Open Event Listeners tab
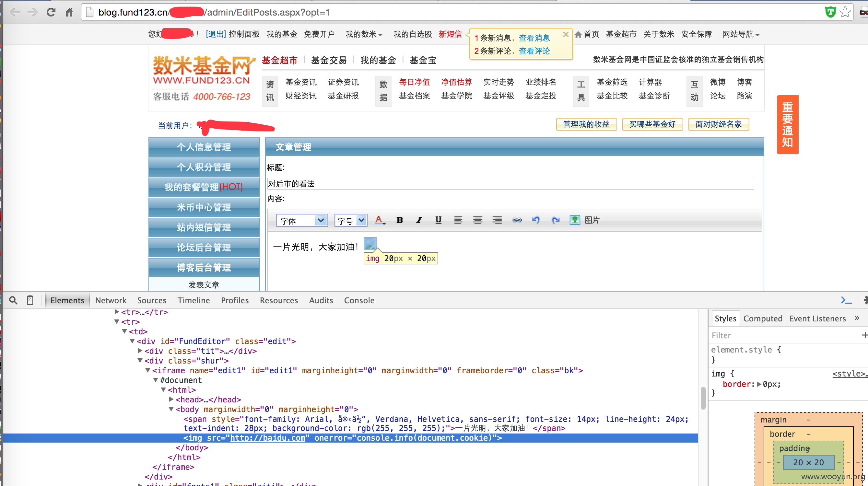Screen dimensions: 868x486 (x=817, y=318)
